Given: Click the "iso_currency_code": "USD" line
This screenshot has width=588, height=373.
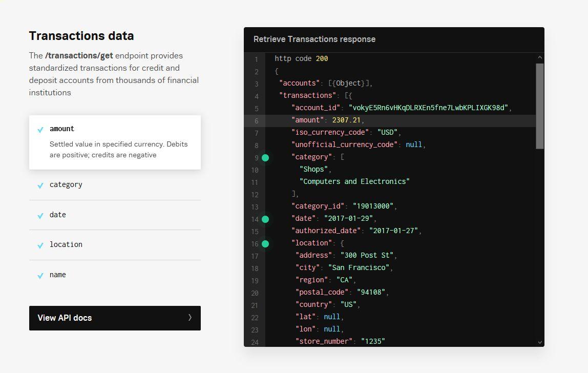Looking at the screenshot, I should (x=346, y=133).
